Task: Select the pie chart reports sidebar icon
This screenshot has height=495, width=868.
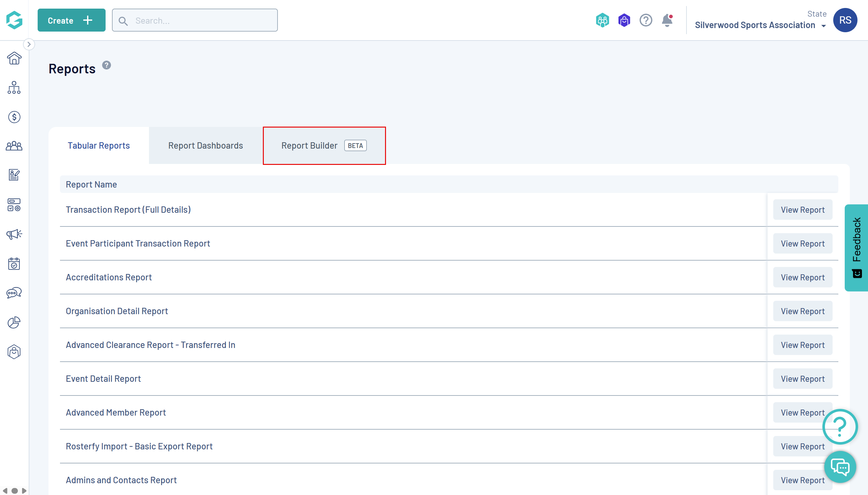Action: tap(14, 322)
